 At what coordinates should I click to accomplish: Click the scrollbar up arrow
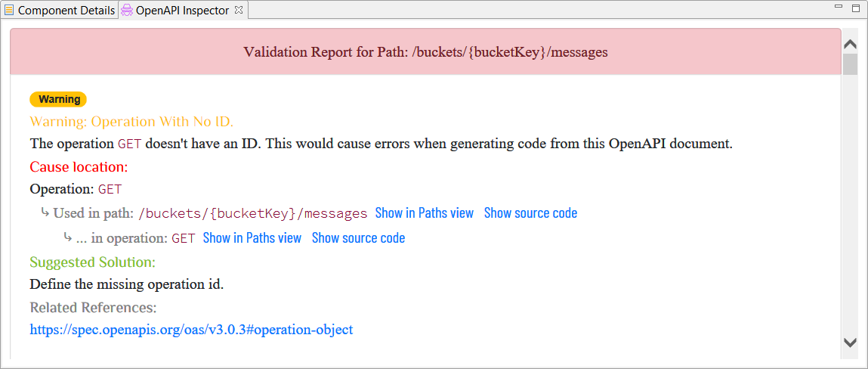(x=850, y=45)
